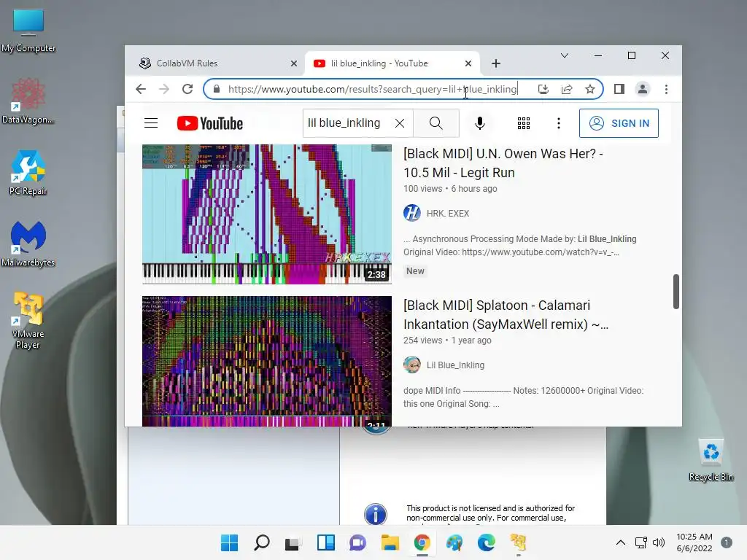Image resolution: width=747 pixels, height=560 pixels.
Task: Share this page from the address bar
Action: coord(566,89)
